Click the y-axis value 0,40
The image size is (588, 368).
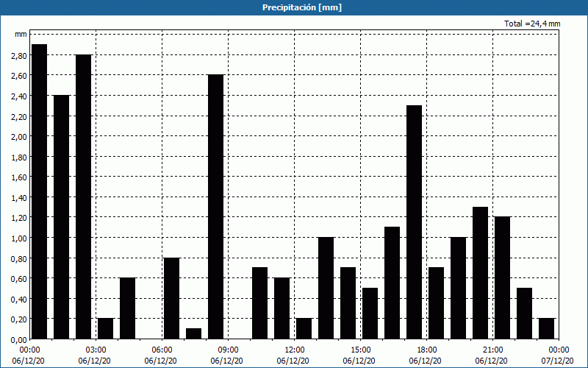point(19,300)
